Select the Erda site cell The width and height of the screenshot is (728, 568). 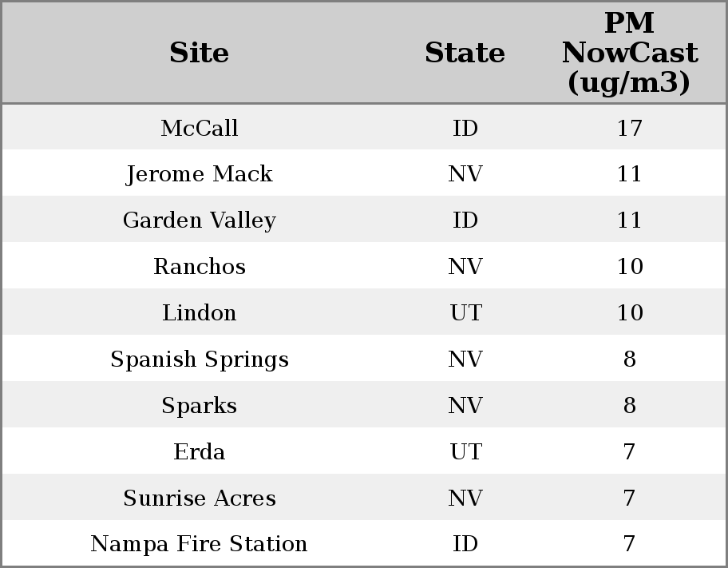click(200, 452)
